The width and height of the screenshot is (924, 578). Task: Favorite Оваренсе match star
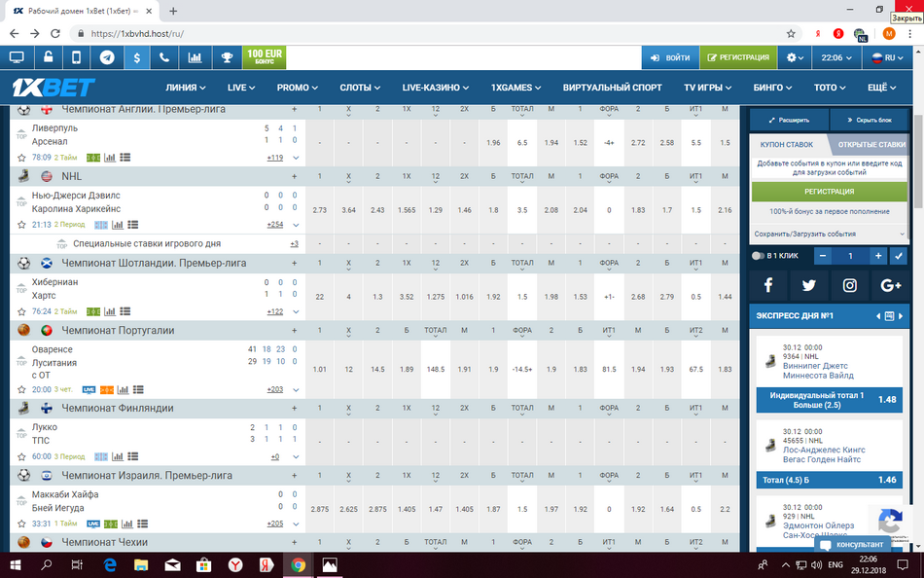(21, 390)
